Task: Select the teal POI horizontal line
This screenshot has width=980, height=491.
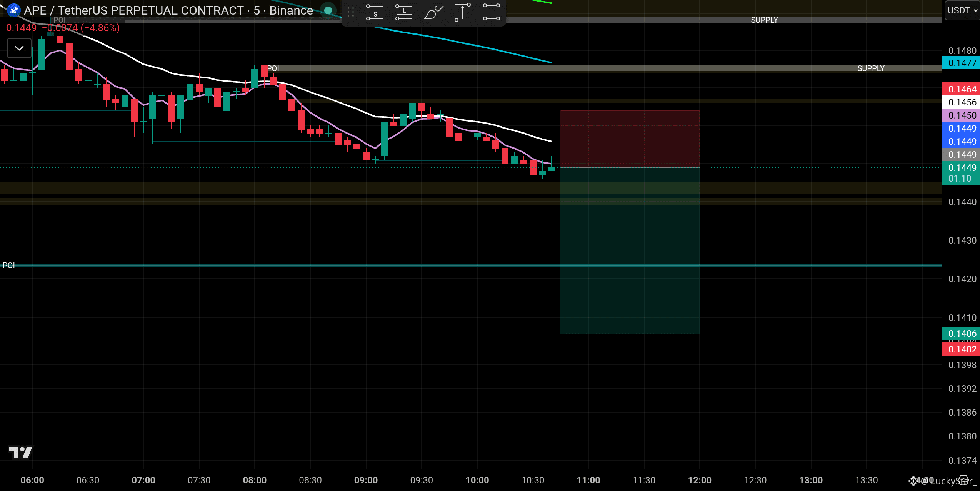Action: pos(471,265)
